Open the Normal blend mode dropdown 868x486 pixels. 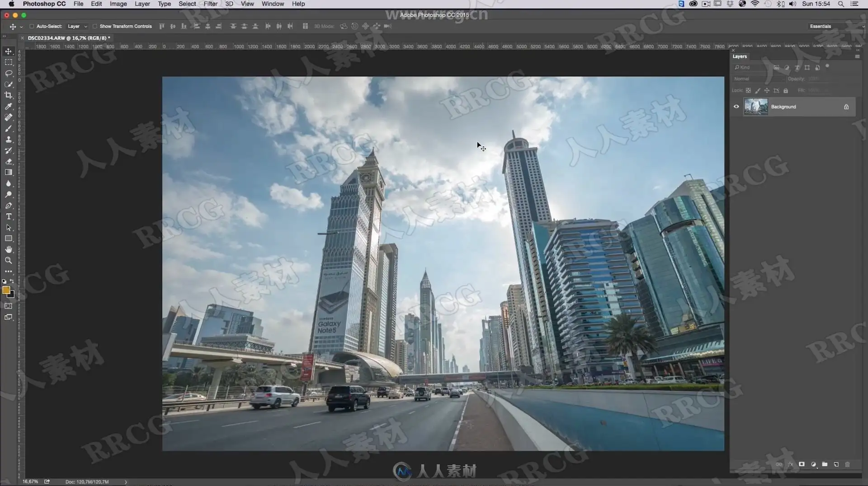(x=759, y=79)
